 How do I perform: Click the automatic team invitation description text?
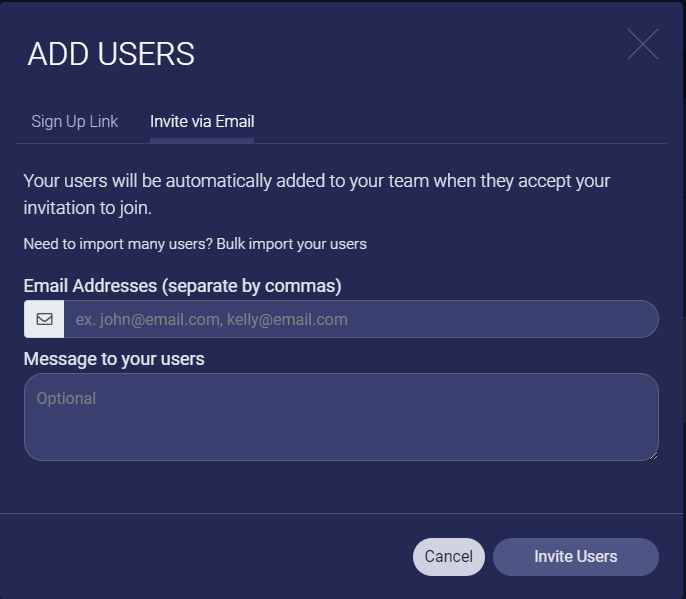[317, 194]
